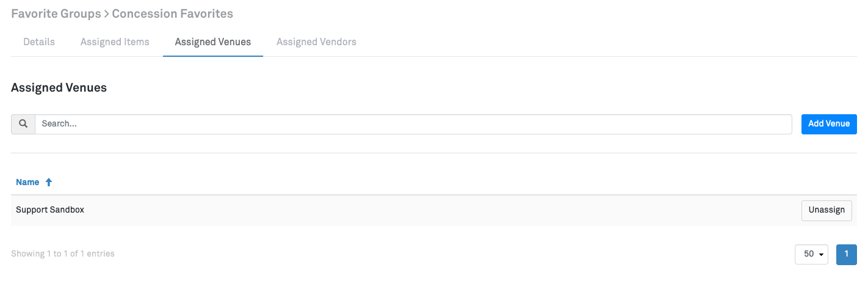This screenshot has height=303, width=868.
Task: Sort the table by Name column
Action: pos(27,182)
